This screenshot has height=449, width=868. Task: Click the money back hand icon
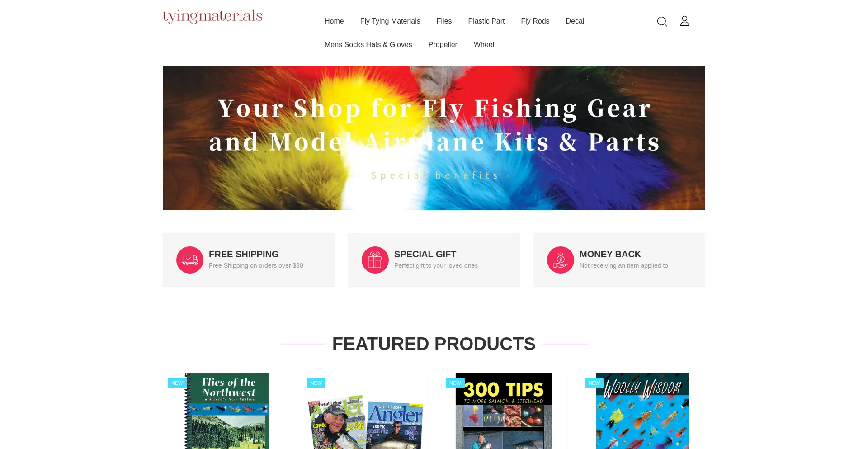pos(561,260)
